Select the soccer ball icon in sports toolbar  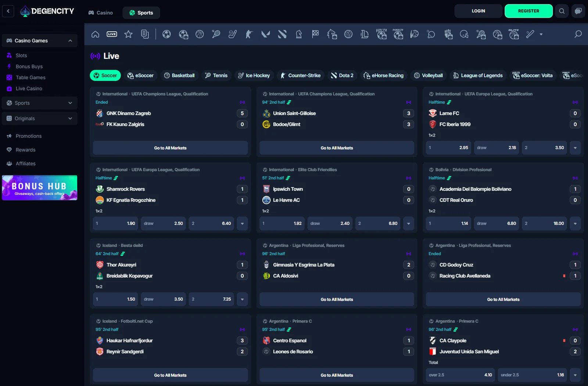166,34
